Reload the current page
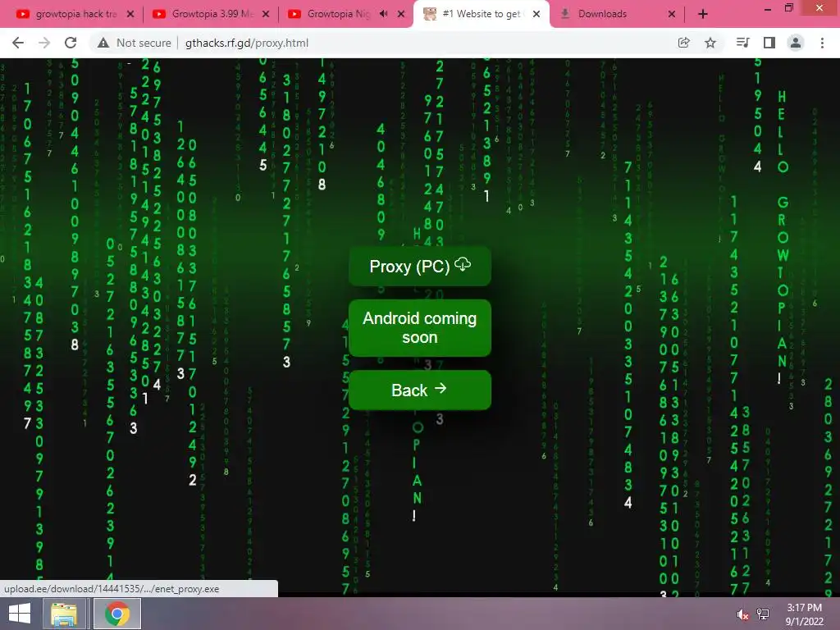840x630 pixels. pos(71,43)
